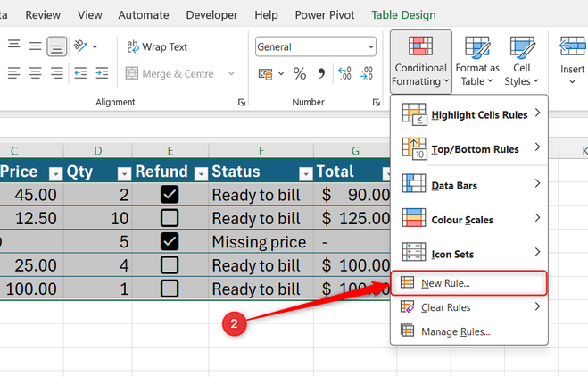Check Refund checkbox in Qty 10 row

point(170,218)
